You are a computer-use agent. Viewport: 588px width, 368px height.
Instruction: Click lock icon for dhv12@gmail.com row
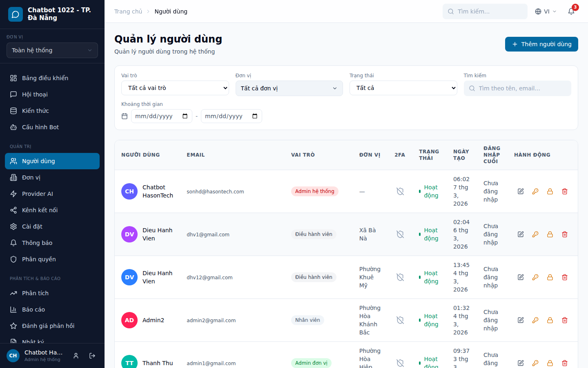coord(550,277)
